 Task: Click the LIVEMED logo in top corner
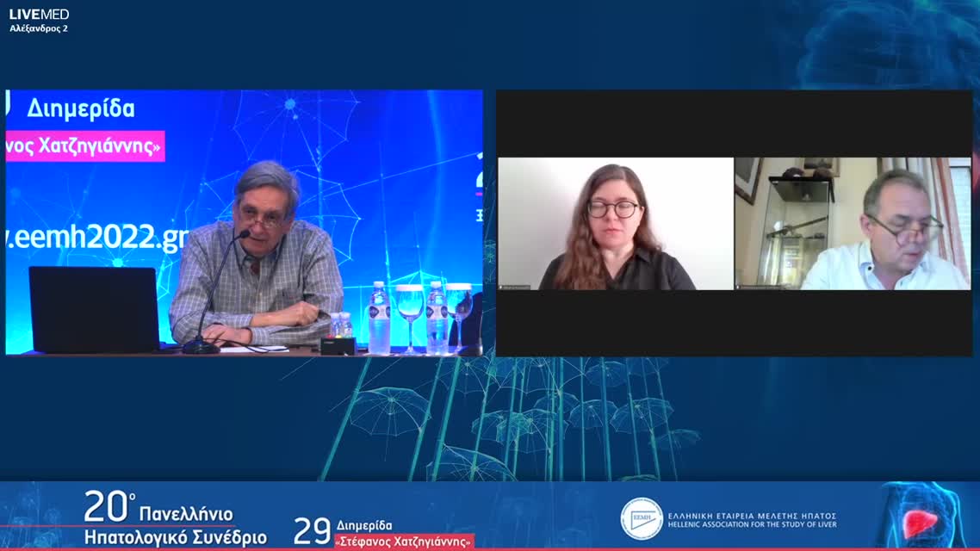point(39,14)
